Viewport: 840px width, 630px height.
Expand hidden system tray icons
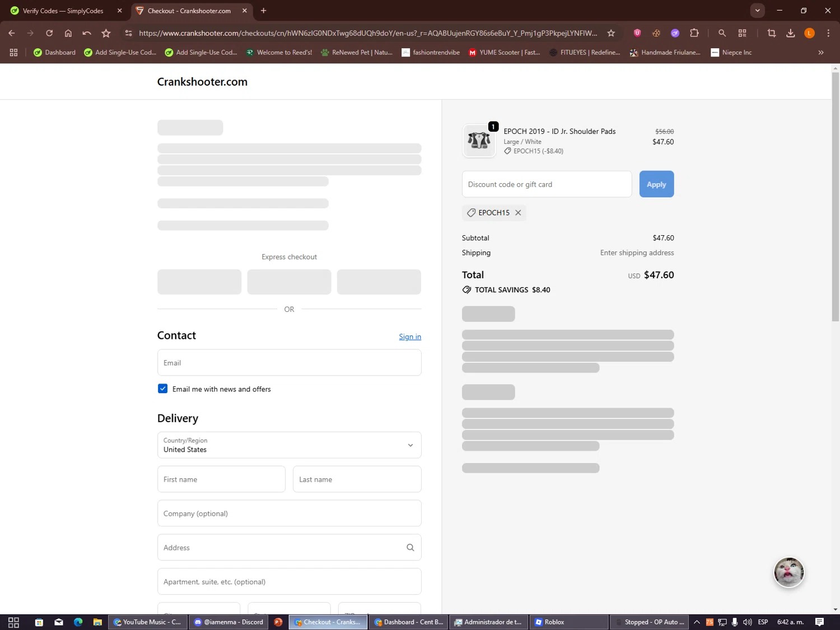point(697,622)
